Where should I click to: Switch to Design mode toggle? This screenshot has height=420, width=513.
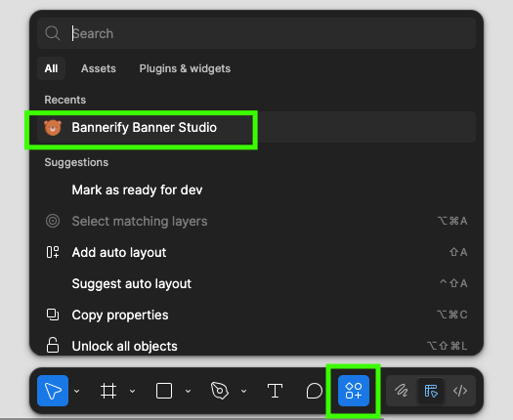431,391
